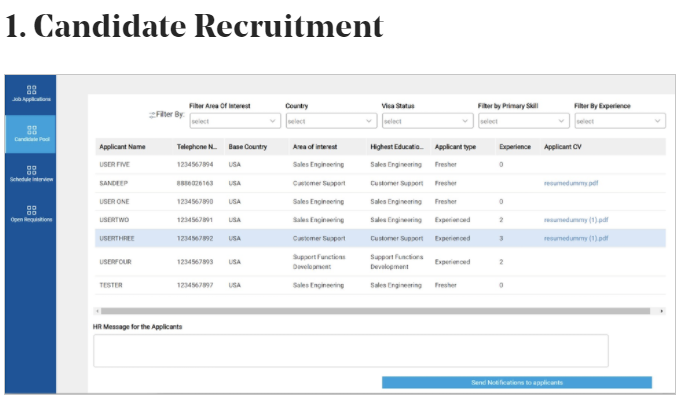Click telephone number 1234567892
Image resolution: width=679 pixels, height=399 pixels.
tap(195, 238)
